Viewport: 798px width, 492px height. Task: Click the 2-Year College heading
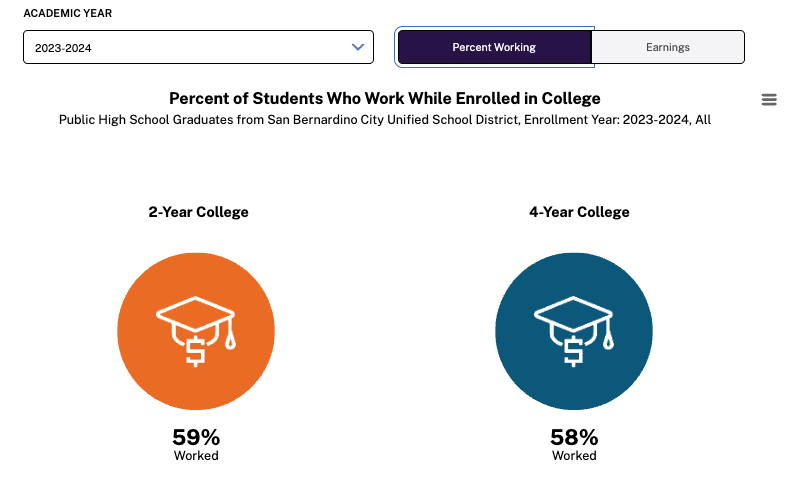click(198, 212)
